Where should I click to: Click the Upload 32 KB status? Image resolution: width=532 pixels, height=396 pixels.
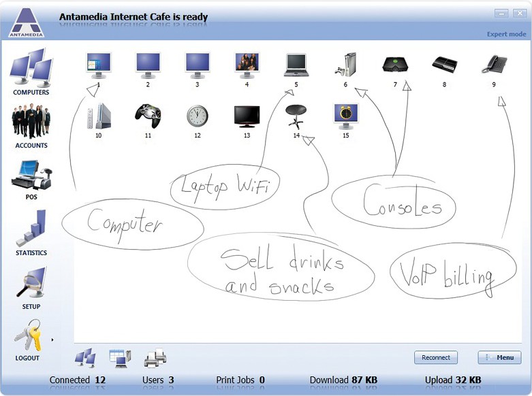(453, 380)
